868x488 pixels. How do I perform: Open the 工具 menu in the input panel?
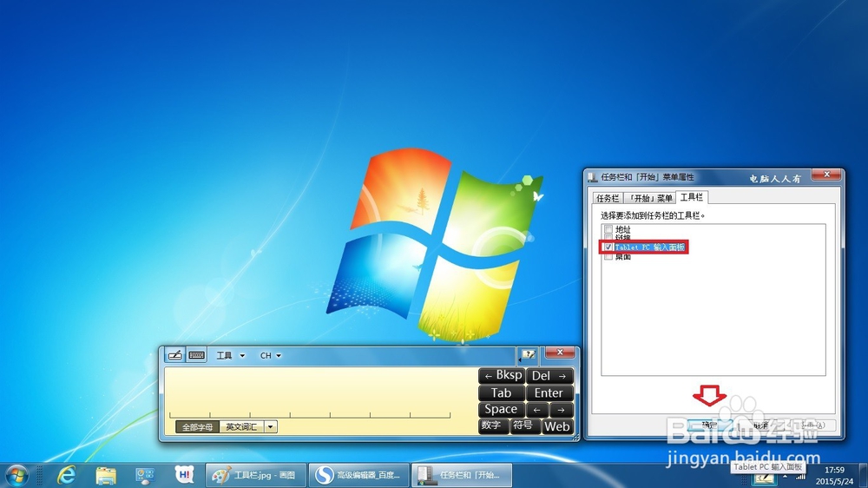230,356
